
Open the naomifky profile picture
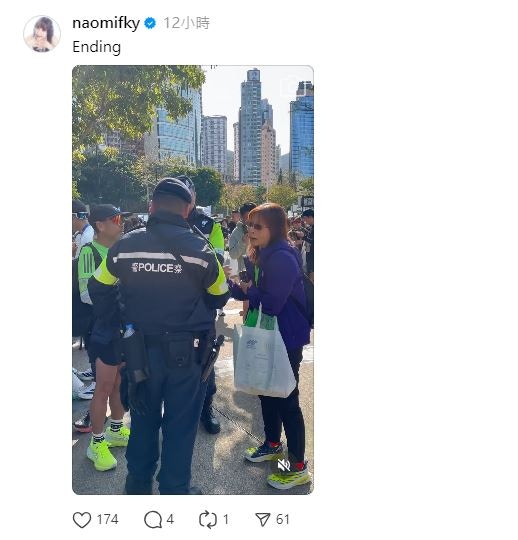(42, 33)
